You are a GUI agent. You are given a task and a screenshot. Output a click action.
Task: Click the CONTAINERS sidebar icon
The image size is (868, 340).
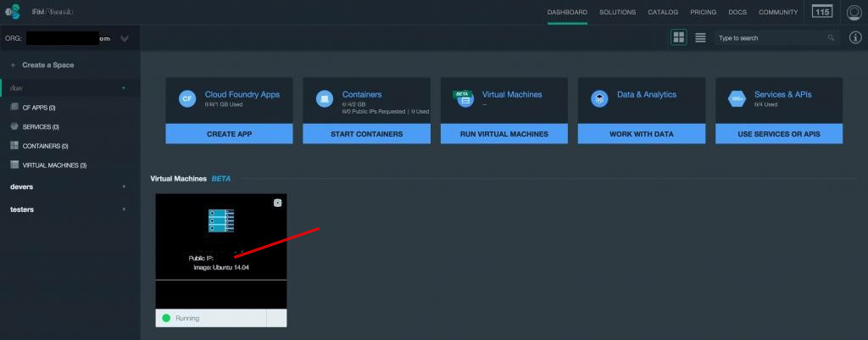point(14,146)
